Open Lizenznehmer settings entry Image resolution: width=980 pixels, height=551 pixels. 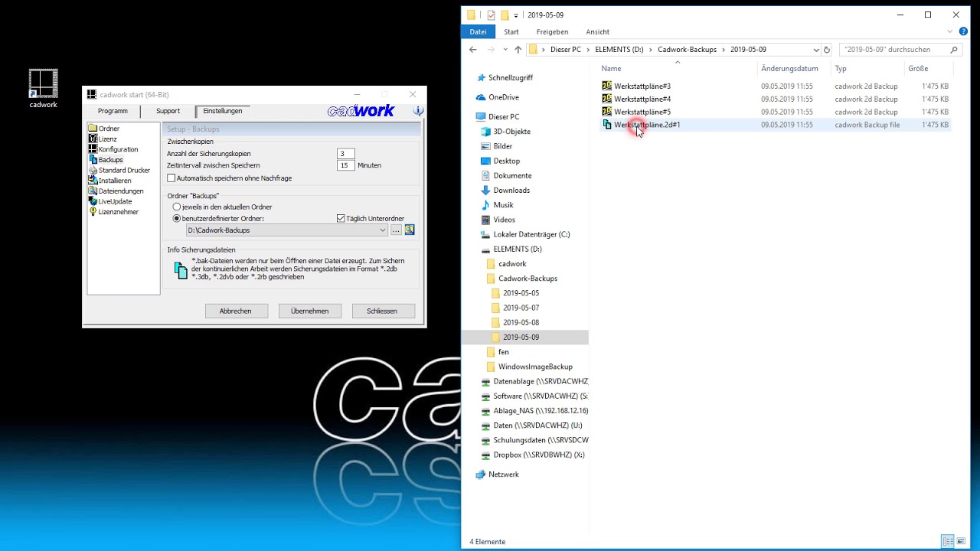pos(113,212)
